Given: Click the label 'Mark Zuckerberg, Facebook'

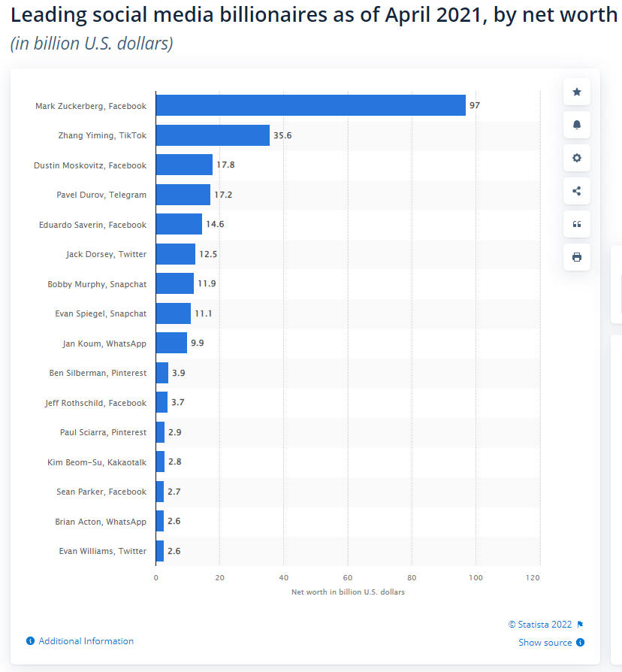Looking at the screenshot, I should coord(91,106).
